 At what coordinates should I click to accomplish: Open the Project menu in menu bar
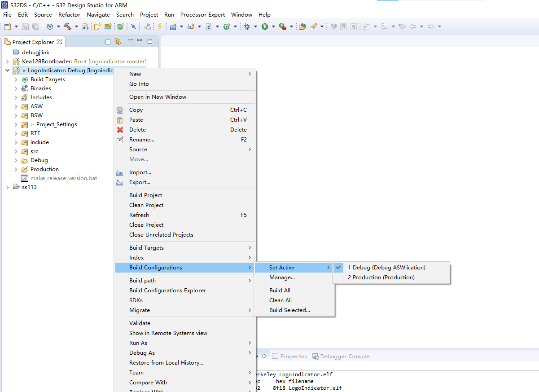click(149, 14)
